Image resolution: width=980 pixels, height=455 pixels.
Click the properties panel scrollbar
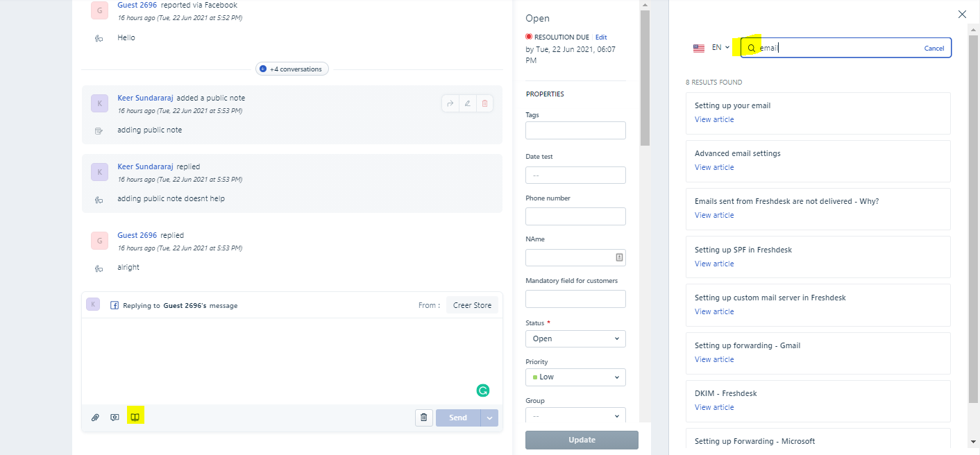645,78
